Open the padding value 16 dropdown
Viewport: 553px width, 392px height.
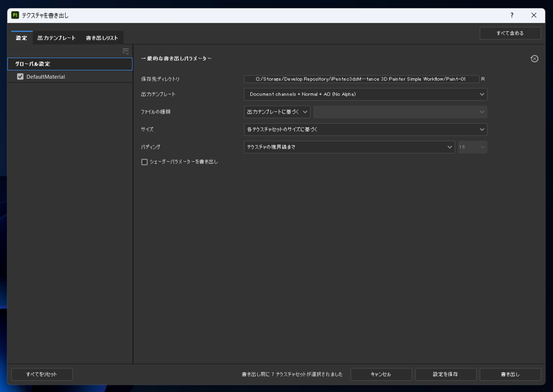472,147
